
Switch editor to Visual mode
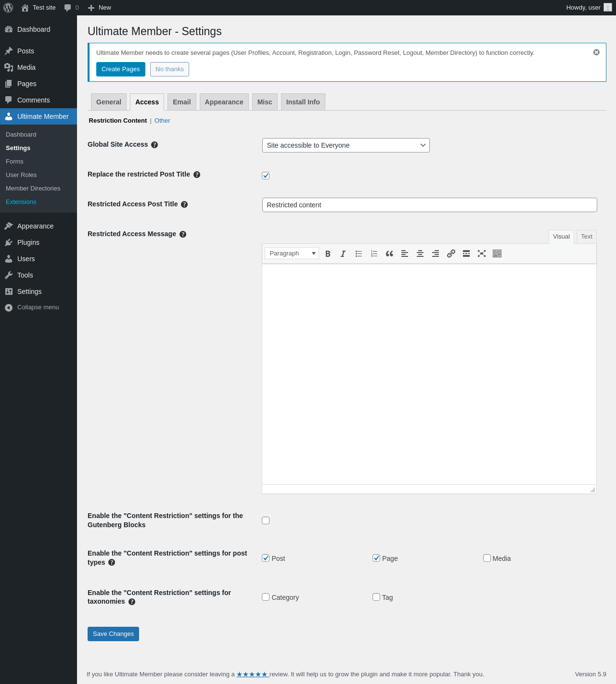pos(561,237)
